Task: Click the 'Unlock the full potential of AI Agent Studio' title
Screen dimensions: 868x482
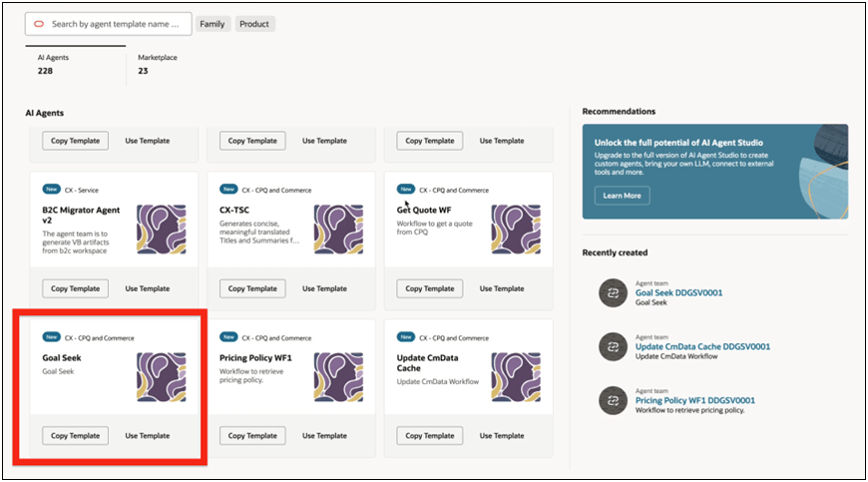Action: 678,143
